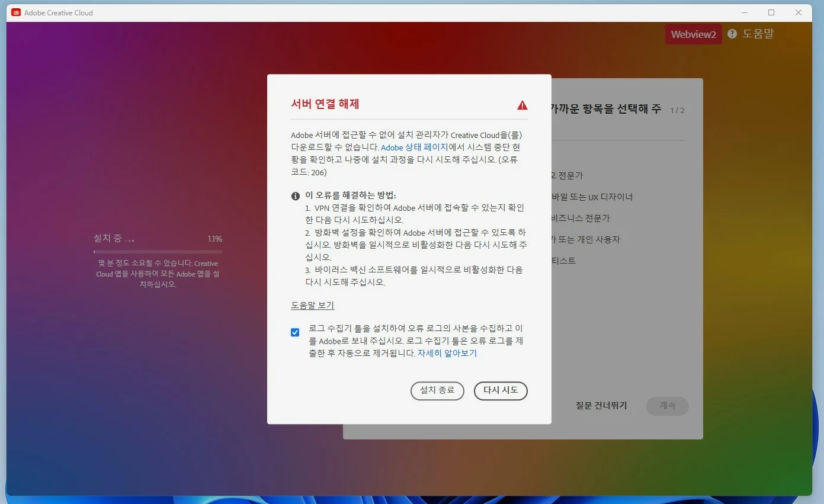Open the 도움말 보기 link
This screenshot has width=824, height=504.
coord(313,306)
